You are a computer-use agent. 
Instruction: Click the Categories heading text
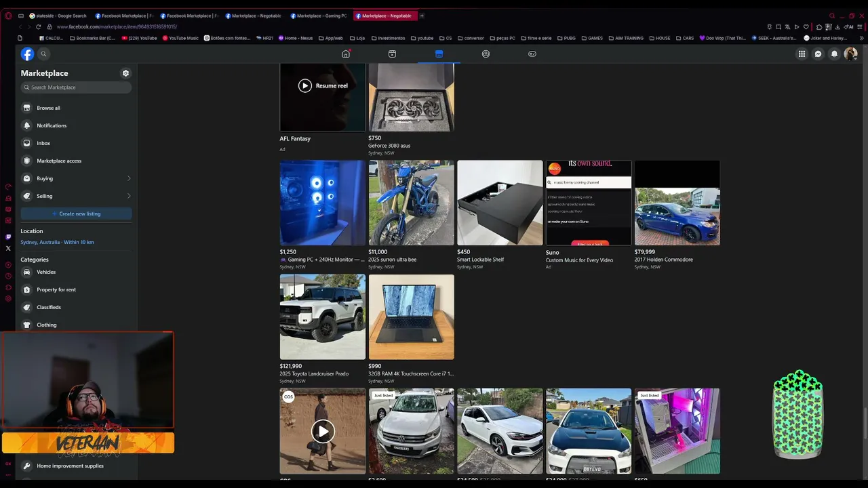tap(35, 260)
